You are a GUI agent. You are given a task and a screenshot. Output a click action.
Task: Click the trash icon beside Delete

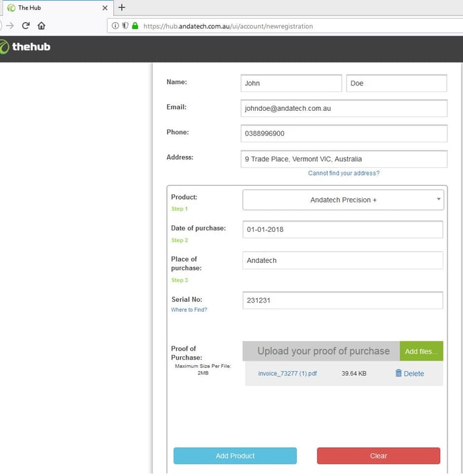tap(398, 373)
